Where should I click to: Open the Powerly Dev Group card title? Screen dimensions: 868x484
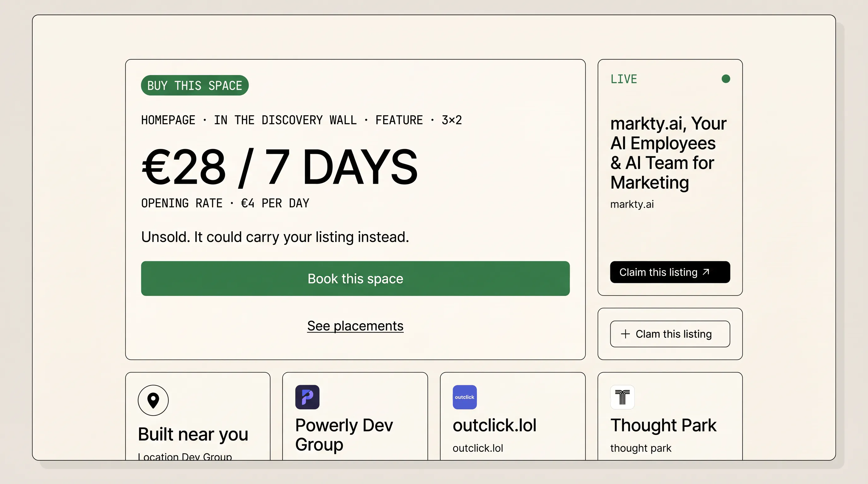[344, 435]
